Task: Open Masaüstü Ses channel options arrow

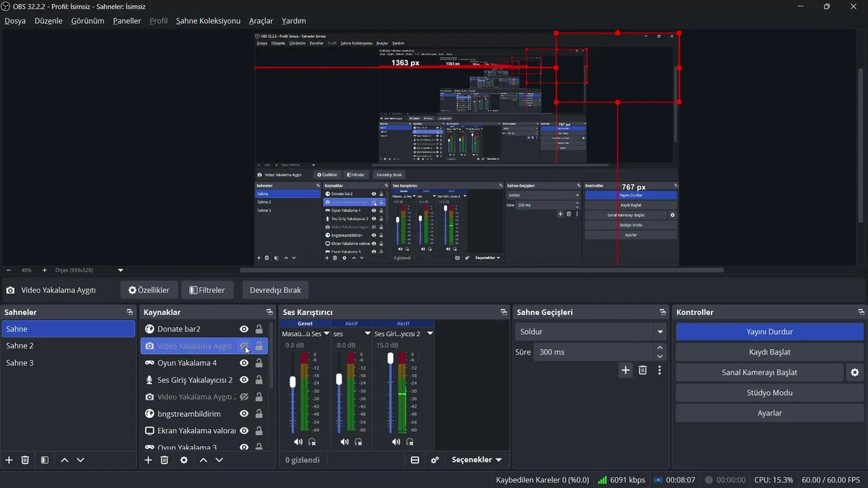Action: 326,334
